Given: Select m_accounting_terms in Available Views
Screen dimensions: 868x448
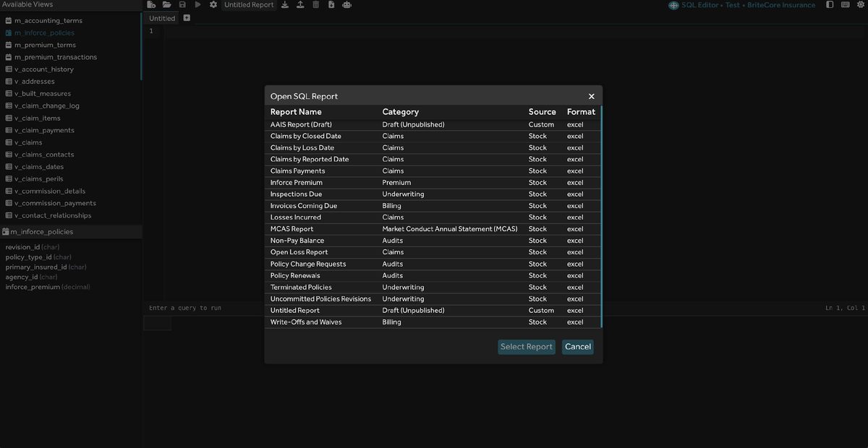Looking at the screenshot, I should click(48, 21).
